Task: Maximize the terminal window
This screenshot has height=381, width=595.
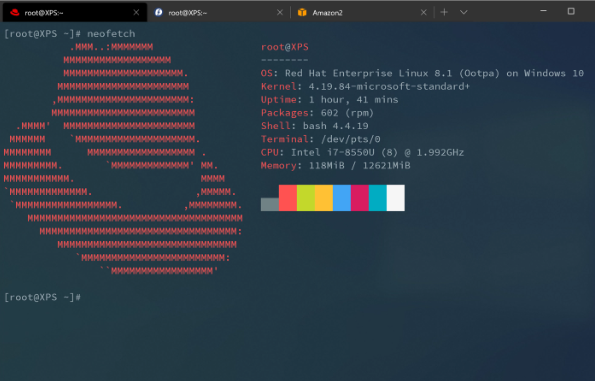Action: [x=571, y=11]
